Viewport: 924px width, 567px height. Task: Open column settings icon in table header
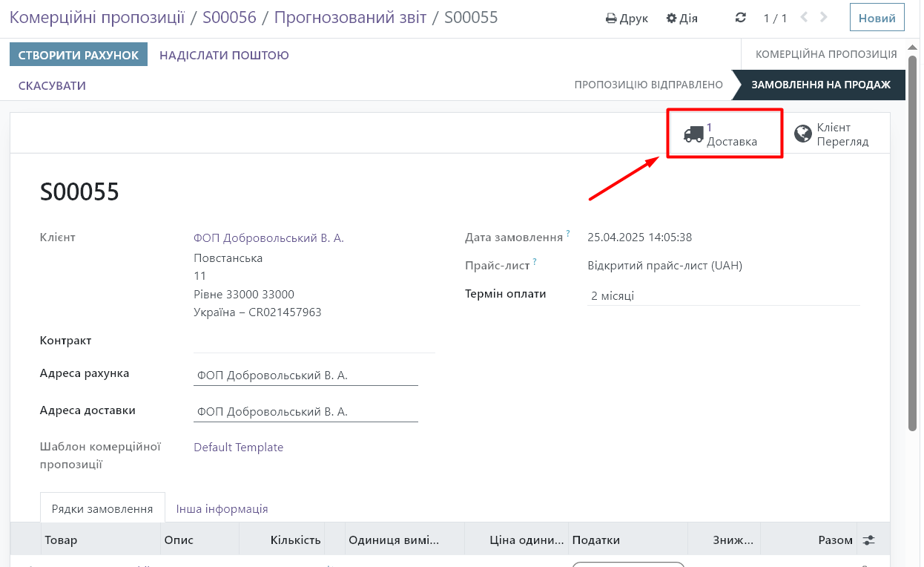[x=868, y=540]
